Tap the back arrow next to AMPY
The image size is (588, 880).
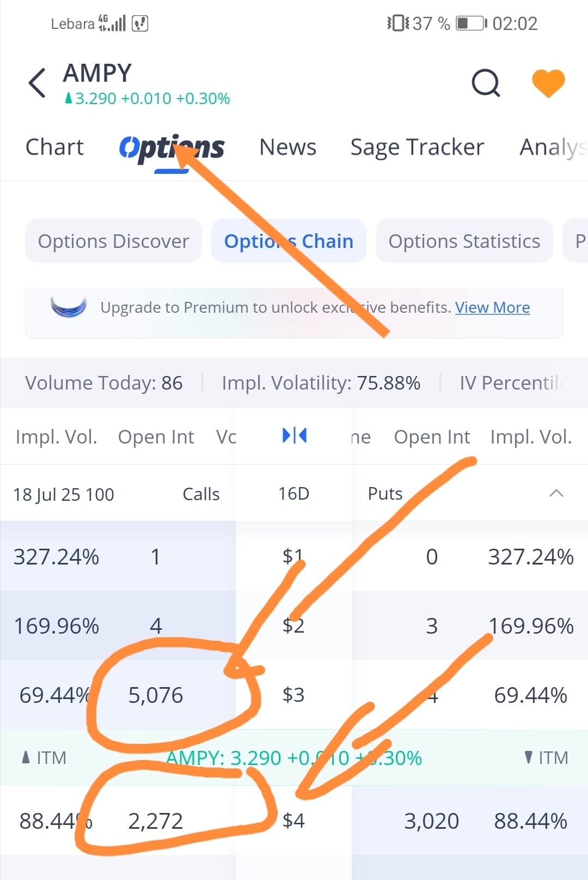tap(37, 83)
